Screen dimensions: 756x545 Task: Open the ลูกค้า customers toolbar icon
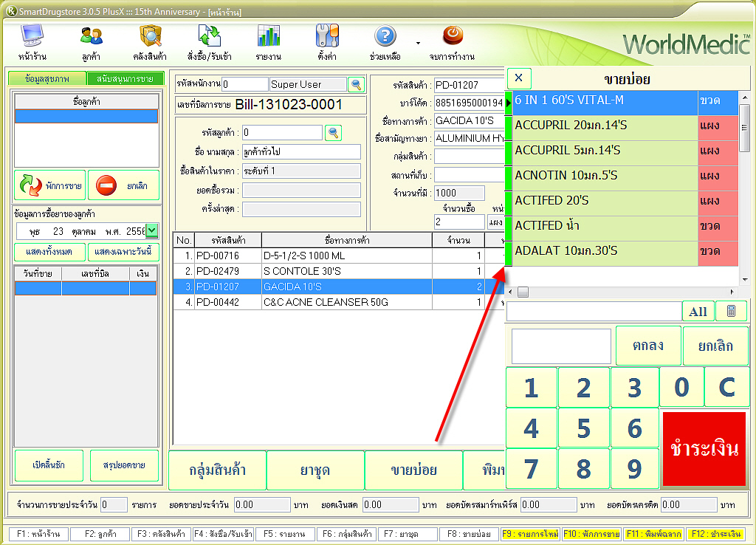tap(91, 42)
